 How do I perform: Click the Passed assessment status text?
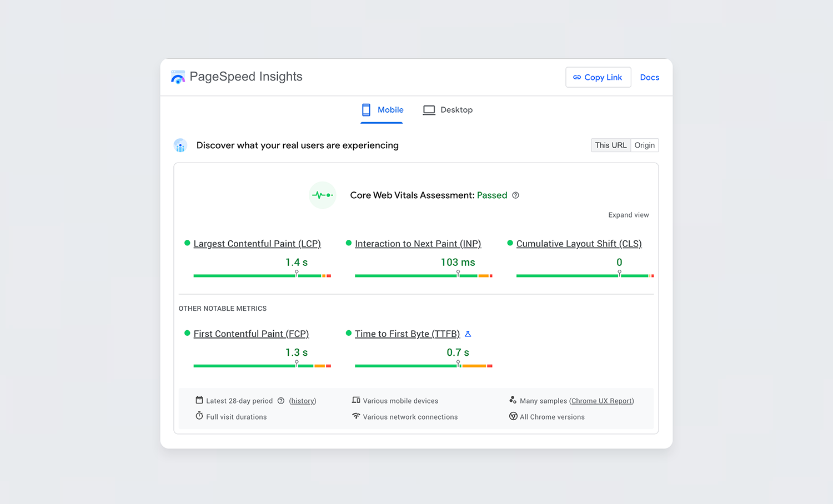(x=492, y=195)
